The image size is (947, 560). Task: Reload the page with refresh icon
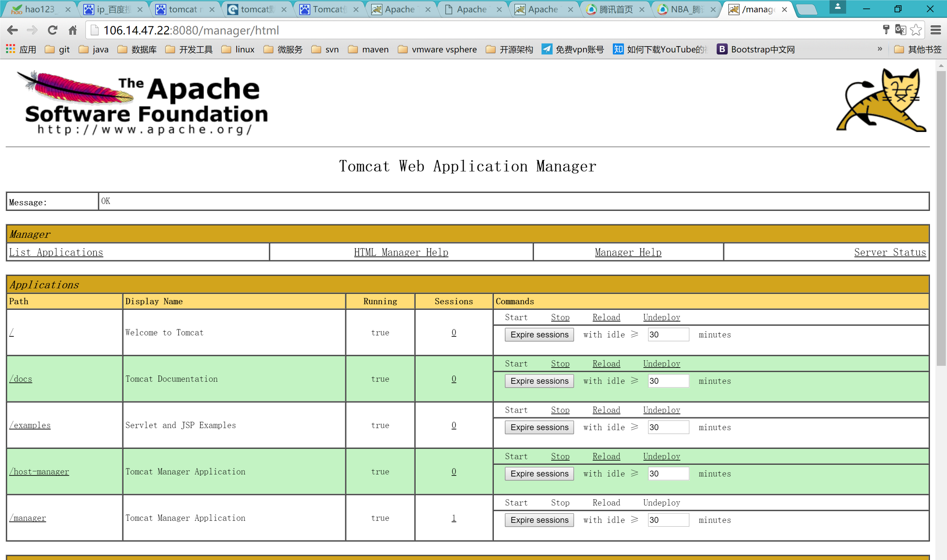pos(53,30)
